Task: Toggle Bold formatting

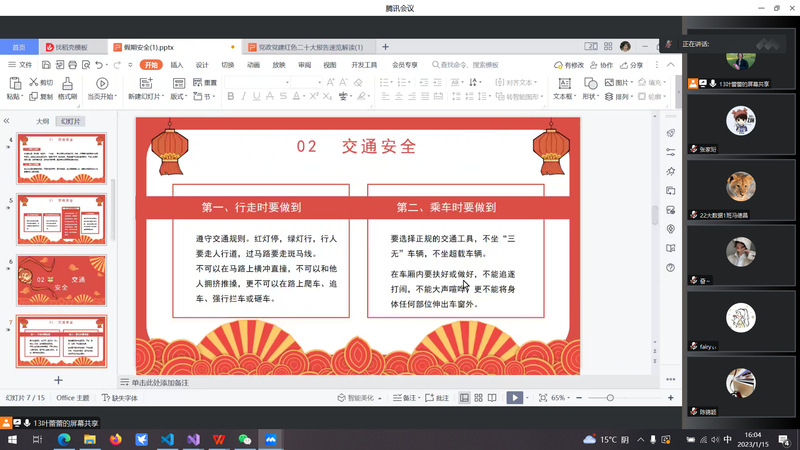Action: 231,96
